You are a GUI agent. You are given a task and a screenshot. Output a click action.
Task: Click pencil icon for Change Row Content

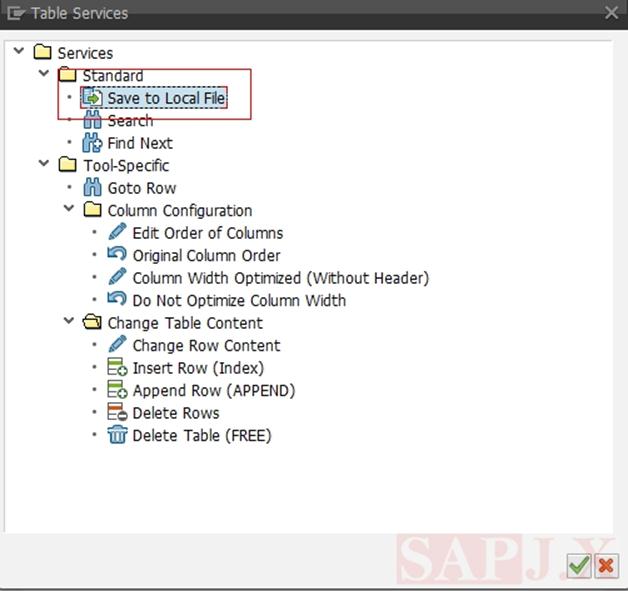click(x=117, y=345)
